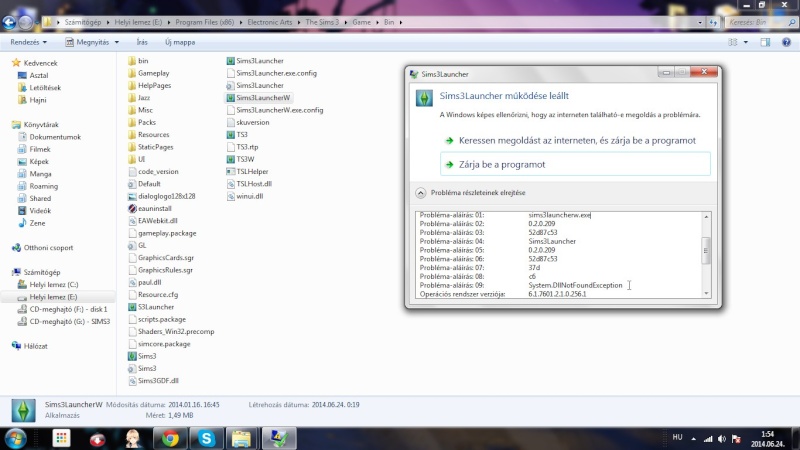Open Skype from the taskbar
This screenshot has width=800, height=450.
[x=206, y=438]
